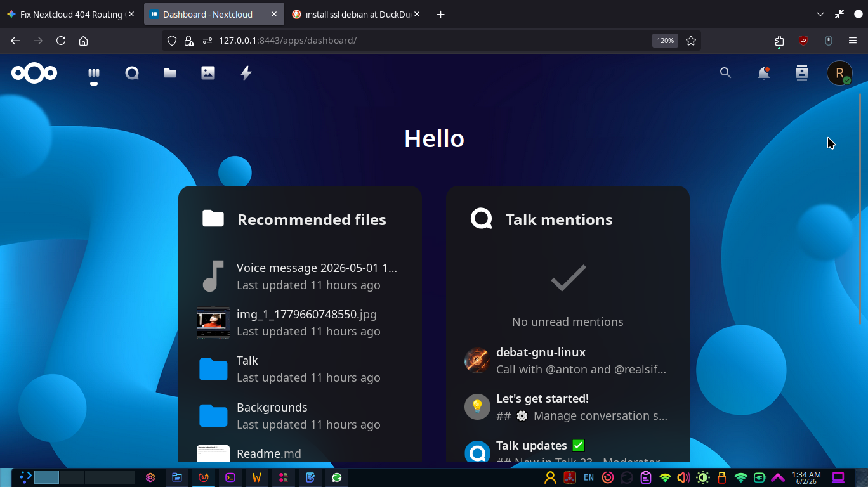The image size is (868, 487).
Task: Open Readme.md from Recommended files
Action: tap(300, 453)
